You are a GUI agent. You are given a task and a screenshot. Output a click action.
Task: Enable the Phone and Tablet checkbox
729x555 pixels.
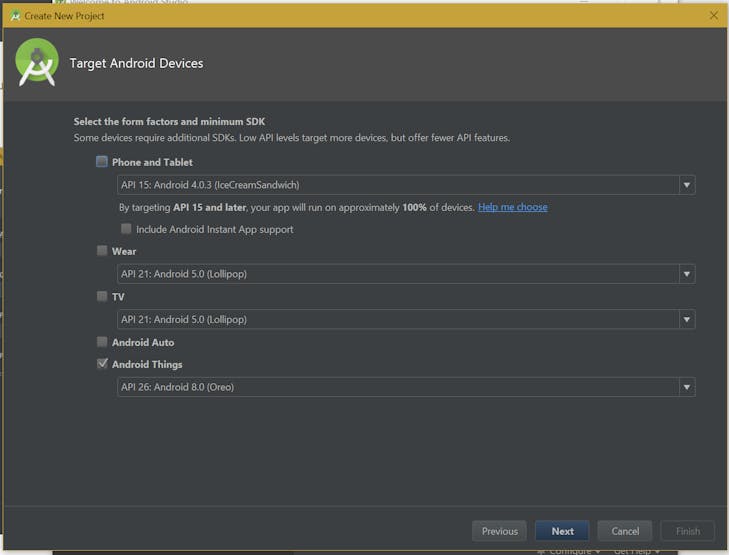click(x=102, y=162)
